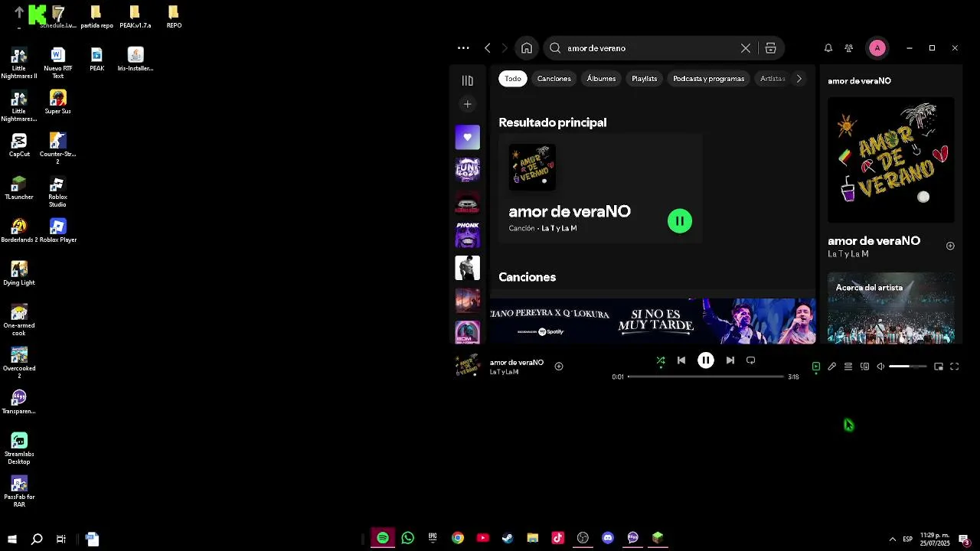Navigate back in Spotify
980x551 pixels.
coord(488,48)
